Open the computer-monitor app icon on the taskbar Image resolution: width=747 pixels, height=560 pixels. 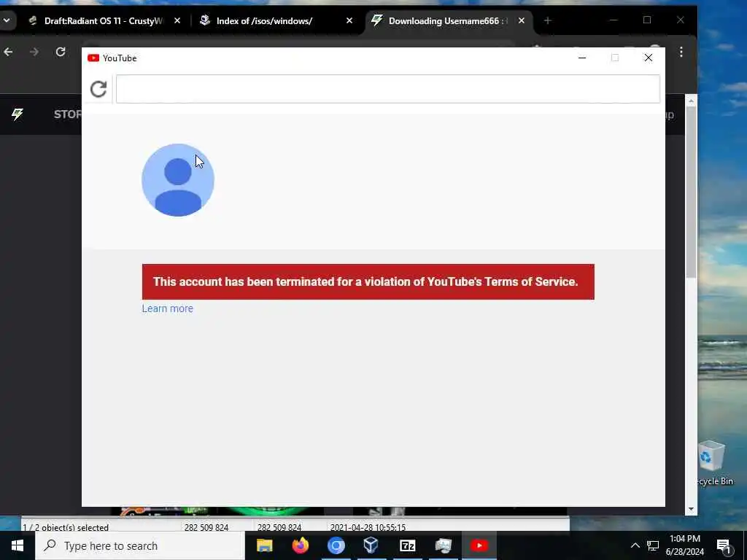point(443,545)
